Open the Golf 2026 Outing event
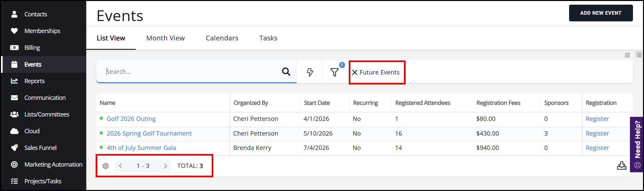Image resolution: width=644 pixels, height=191 pixels. point(131,119)
